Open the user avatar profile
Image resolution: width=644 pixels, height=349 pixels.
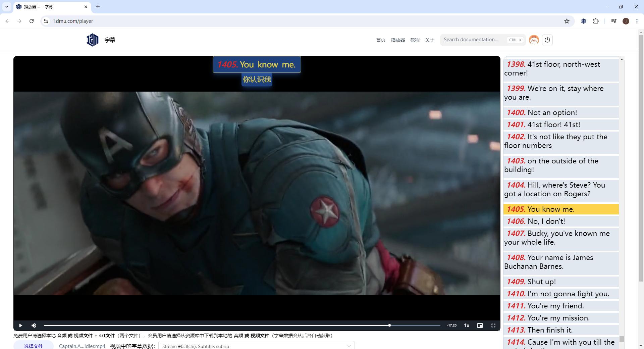[534, 40]
